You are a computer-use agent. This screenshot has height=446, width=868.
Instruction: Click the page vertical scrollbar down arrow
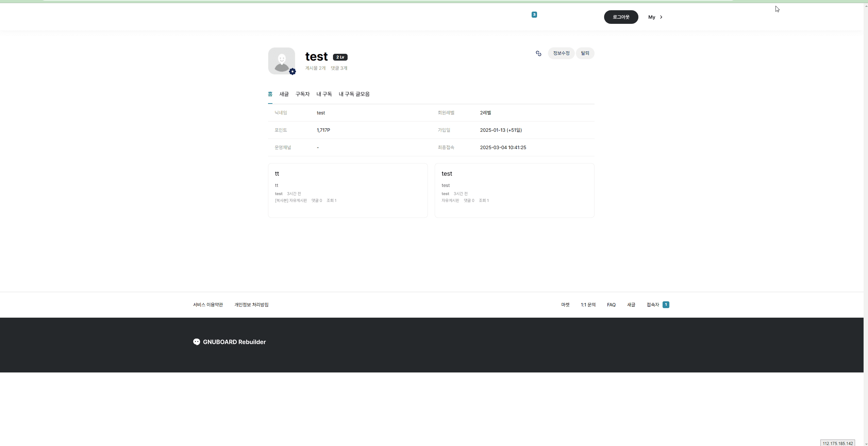[866, 444]
